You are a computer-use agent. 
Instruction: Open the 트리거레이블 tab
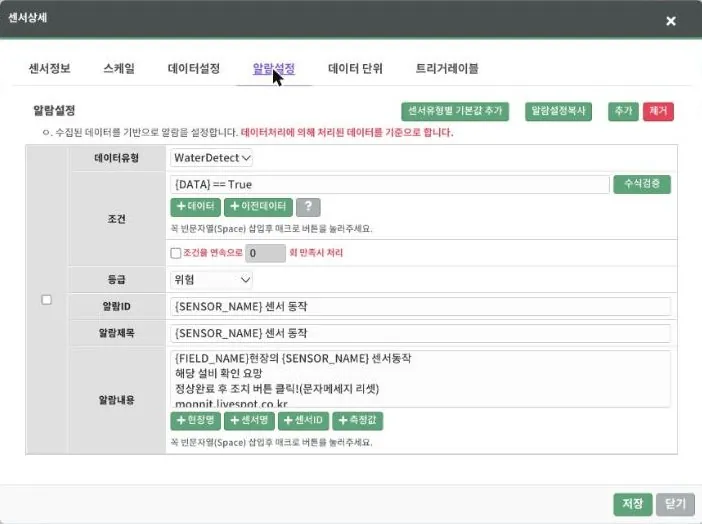tap(447, 69)
